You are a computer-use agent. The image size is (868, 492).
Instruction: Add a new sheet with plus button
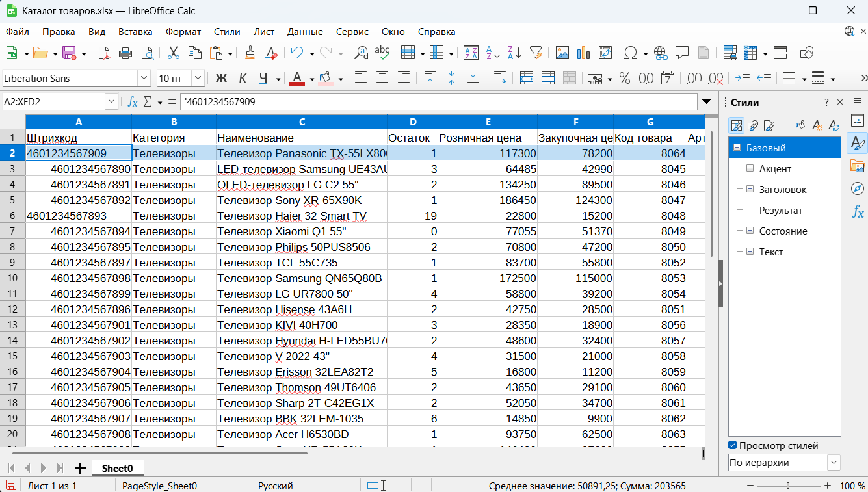click(80, 468)
